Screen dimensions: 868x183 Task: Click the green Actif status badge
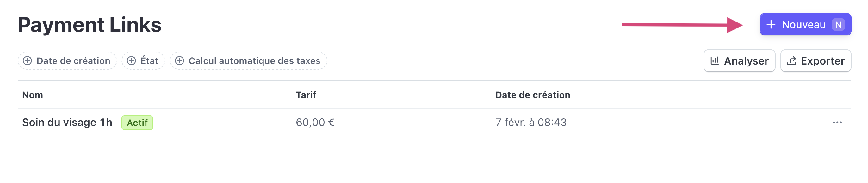pos(137,123)
